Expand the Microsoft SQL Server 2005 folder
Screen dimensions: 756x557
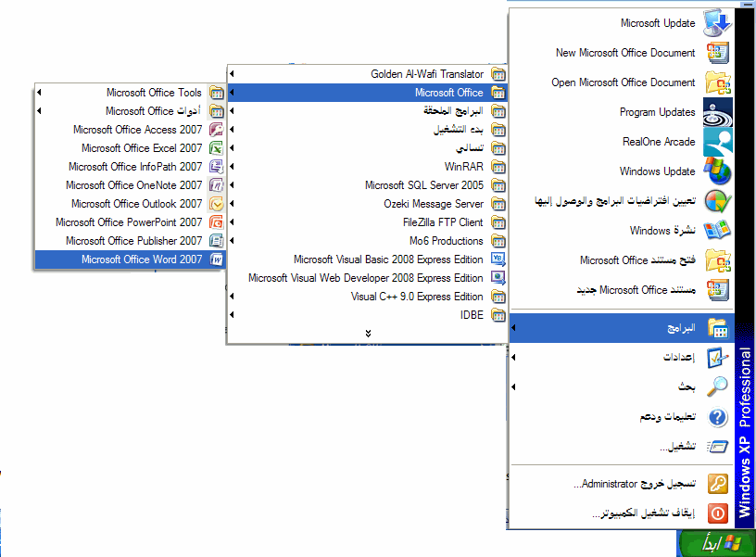coord(423,185)
